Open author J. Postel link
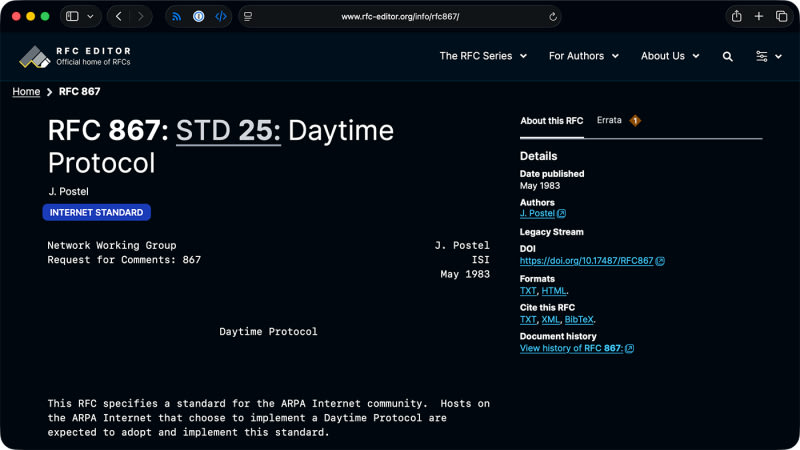 coord(537,213)
